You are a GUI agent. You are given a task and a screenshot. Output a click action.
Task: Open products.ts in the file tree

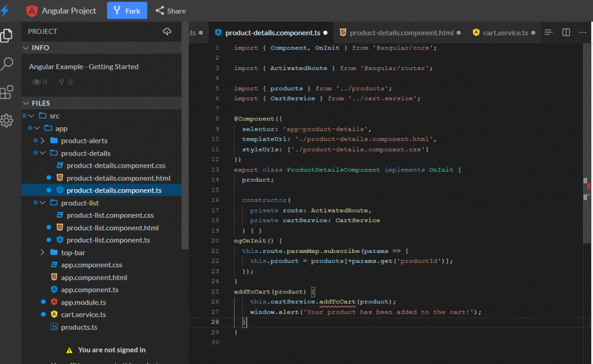click(79, 327)
